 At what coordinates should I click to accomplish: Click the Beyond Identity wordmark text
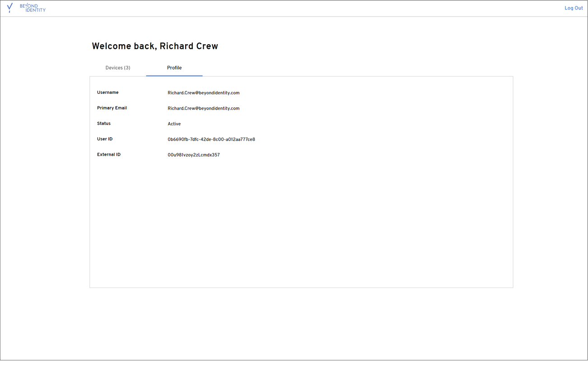pyautogui.click(x=33, y=8)
